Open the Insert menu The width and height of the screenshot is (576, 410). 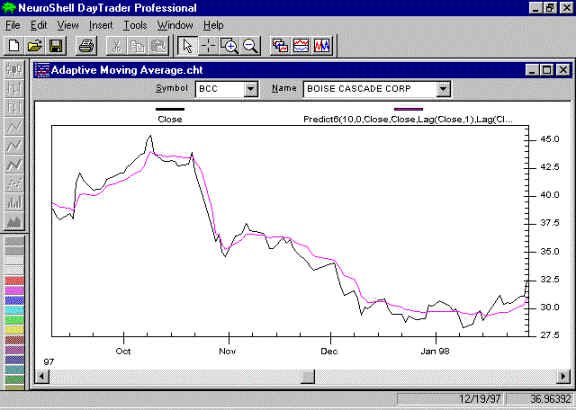tap(101, 25)
